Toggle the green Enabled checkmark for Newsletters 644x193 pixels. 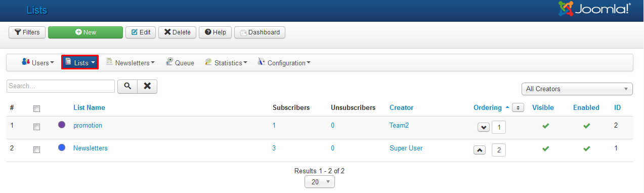click(586, 148)
